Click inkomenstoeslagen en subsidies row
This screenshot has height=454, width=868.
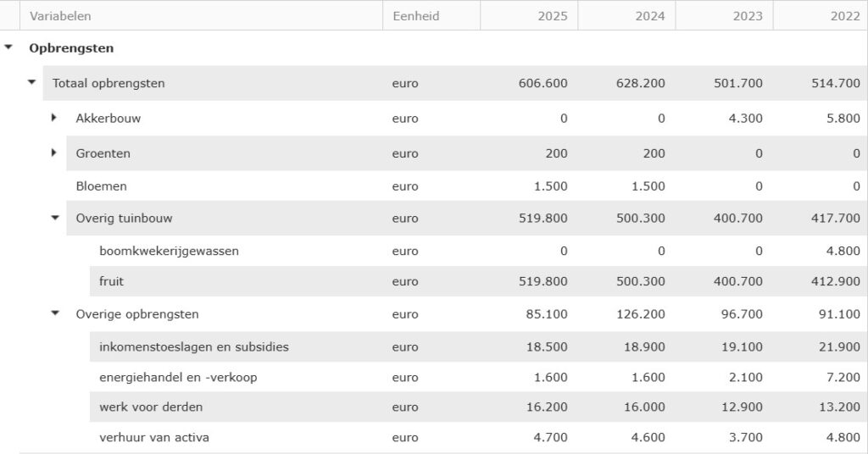(193, 346)
